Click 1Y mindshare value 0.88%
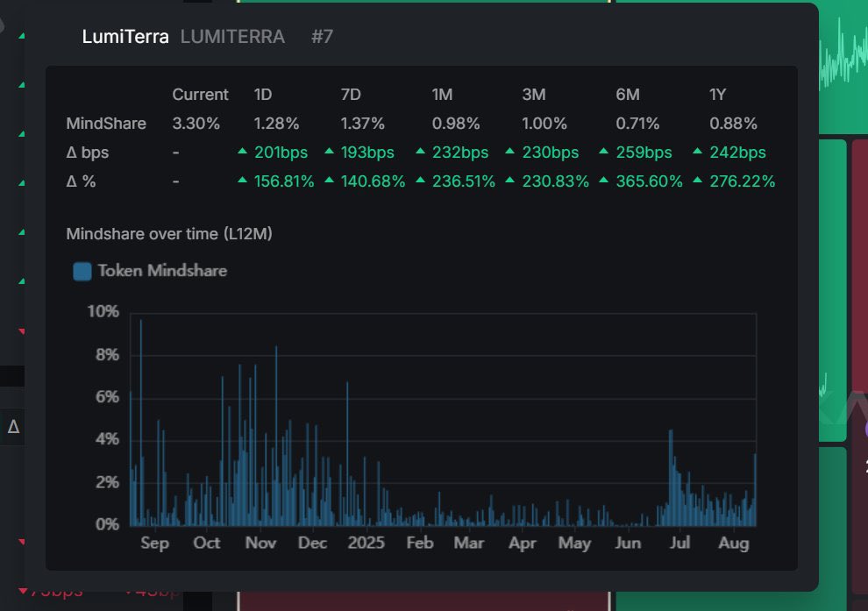Viewport: 868px width, 611px height. 733,124
